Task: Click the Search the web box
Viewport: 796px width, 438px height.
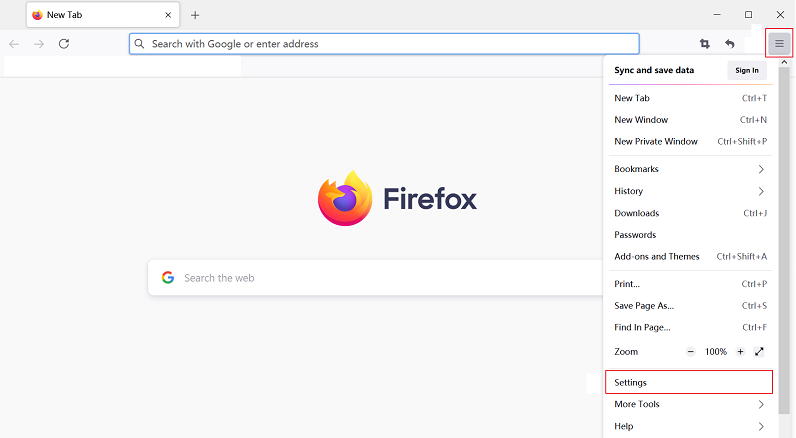Action: tap(376, 278)
